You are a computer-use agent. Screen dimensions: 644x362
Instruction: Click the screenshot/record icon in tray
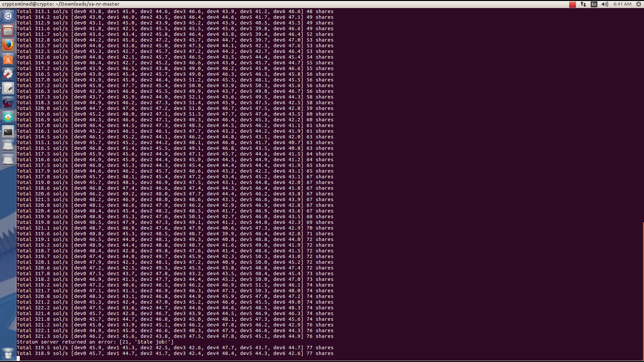point(572,4)
